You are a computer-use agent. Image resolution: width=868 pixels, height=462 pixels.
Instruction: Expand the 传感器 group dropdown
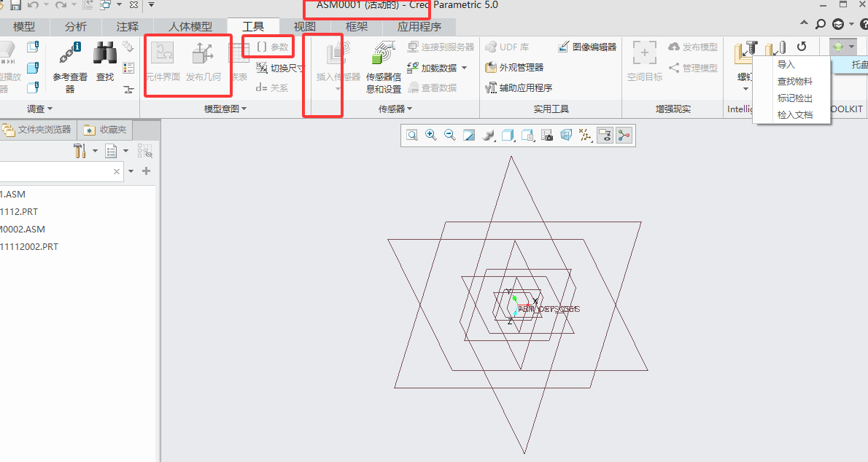point(395,109)
